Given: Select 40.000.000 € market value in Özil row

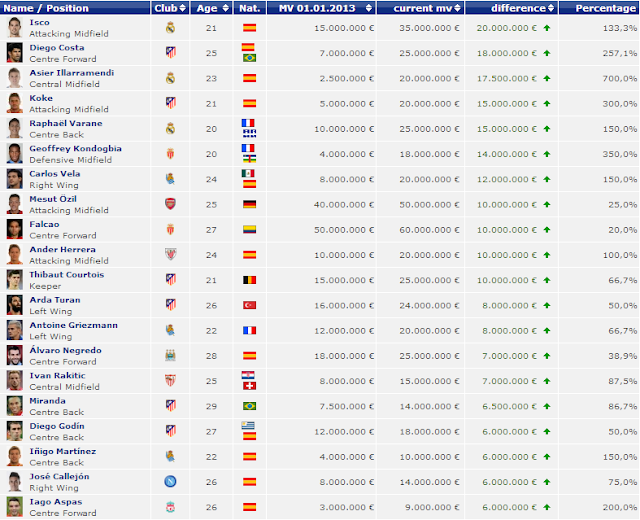Looking at the screenshot, I should (x=344, y=204).
